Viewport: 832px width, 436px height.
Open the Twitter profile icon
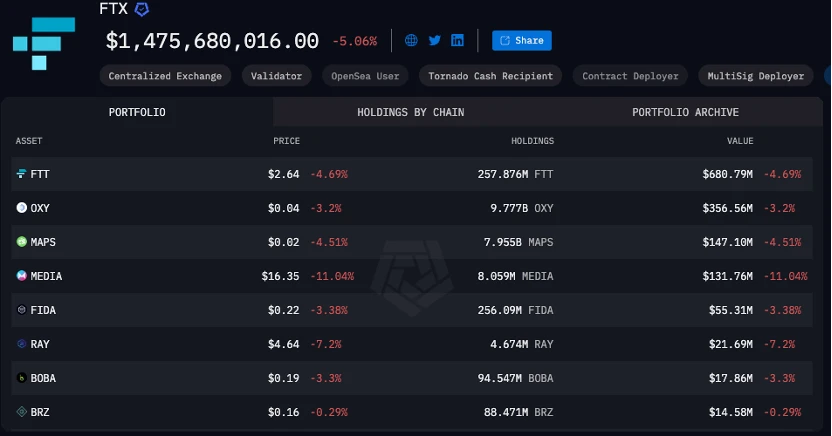pyautogui.click(x=434, y=41)
